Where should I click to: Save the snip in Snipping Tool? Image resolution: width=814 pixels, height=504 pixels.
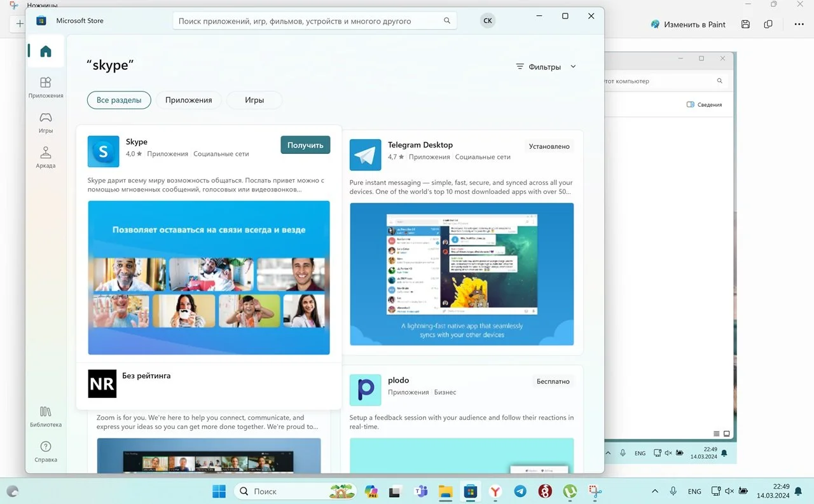pos(745,24)
